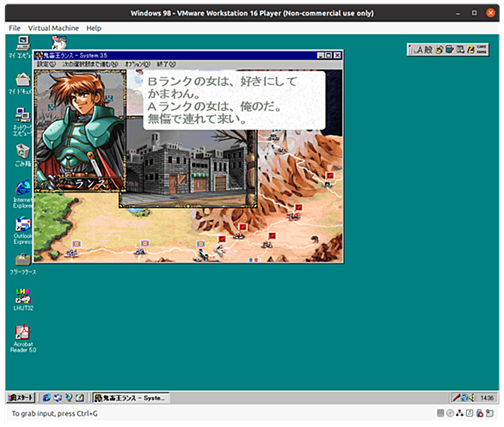Image resolution: width=504 pixels, height=427 pixels.
Task: Open IME dictionary tool icon
Action: 450,50
